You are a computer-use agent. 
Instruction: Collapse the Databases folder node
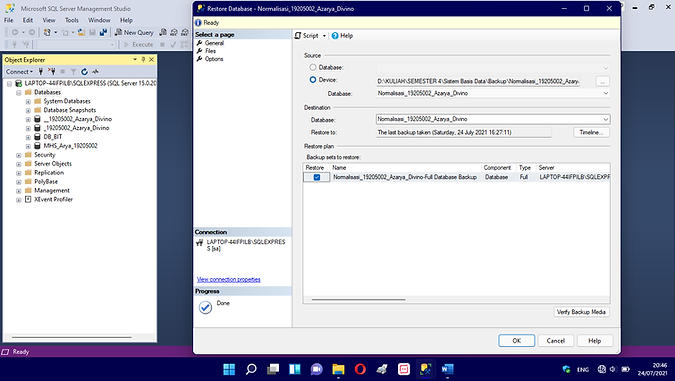point(19,93)
